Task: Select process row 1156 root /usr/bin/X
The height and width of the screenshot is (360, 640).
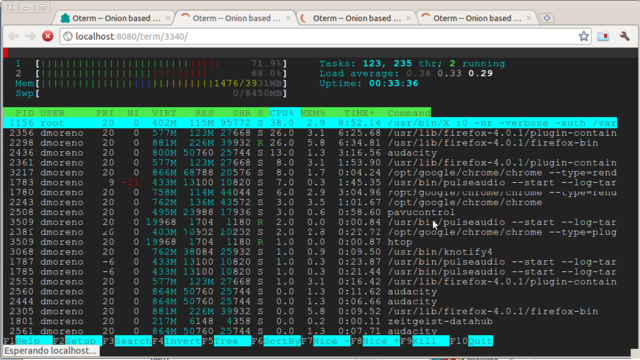Action: (x=310, y=123)
